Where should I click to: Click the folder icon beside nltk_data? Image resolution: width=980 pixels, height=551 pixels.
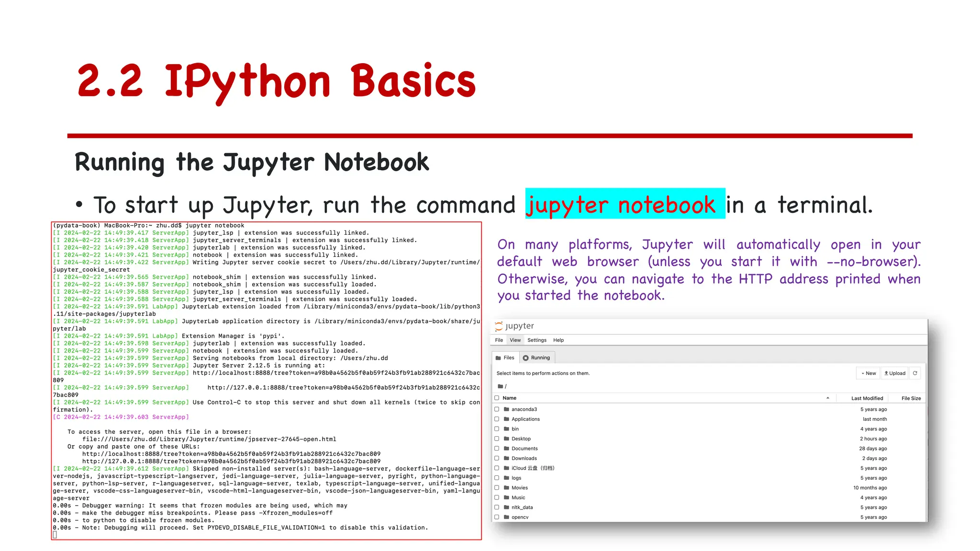(506, 507)
